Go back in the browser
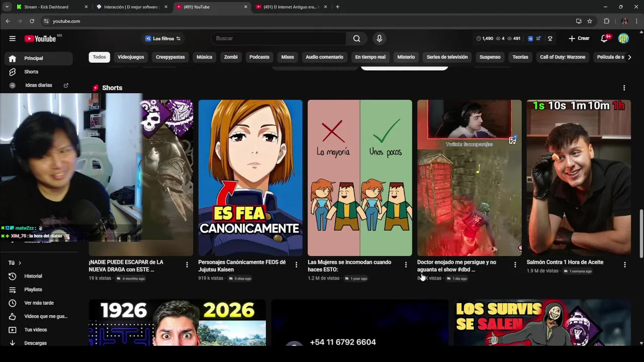 point(8,21)
